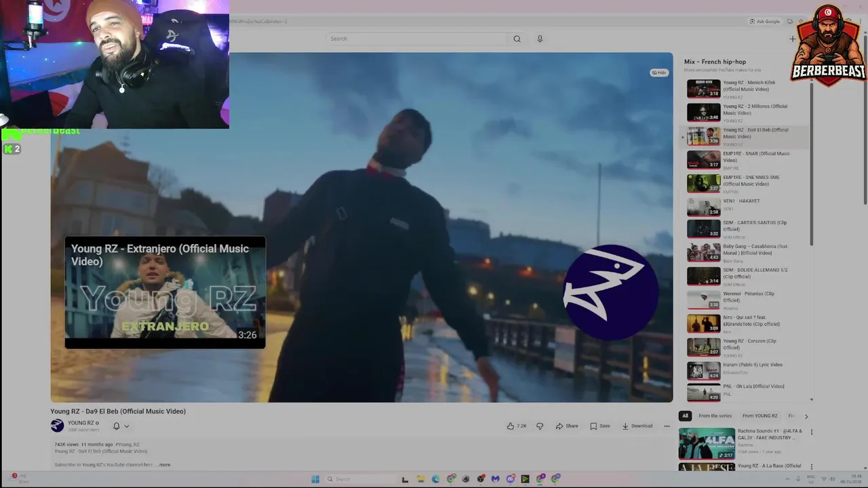Open the three-dot more actions menu below video

(x=667, y=426)
